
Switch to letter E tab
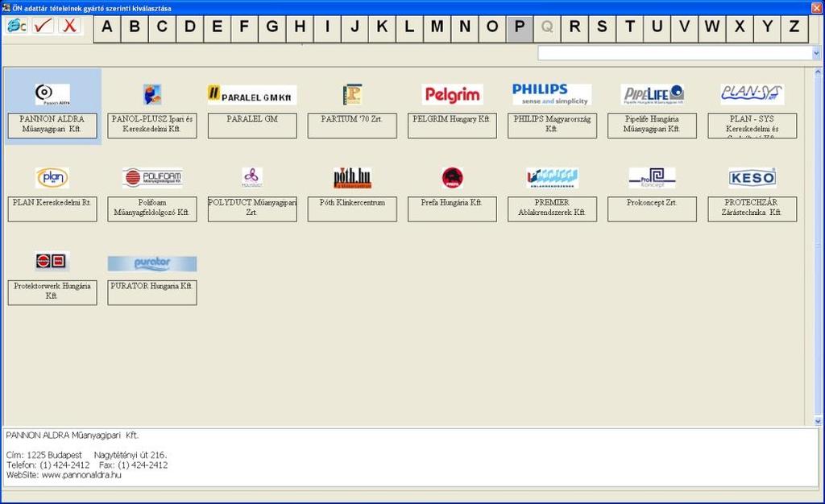pyautogui.click(x=218, y=27)
